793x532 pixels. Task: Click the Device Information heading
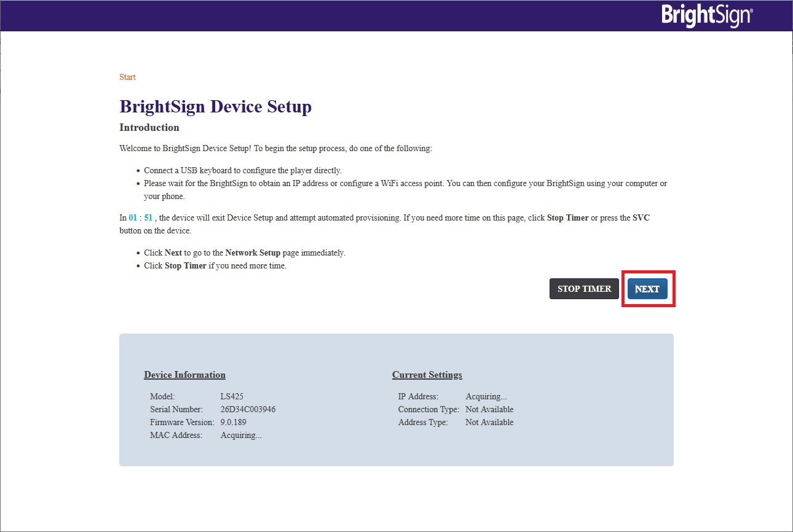click(x=184, y=375)
